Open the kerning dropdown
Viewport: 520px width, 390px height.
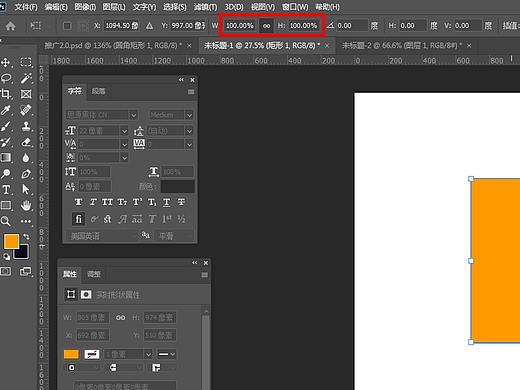pyautogui.click(x=124, y=144)
